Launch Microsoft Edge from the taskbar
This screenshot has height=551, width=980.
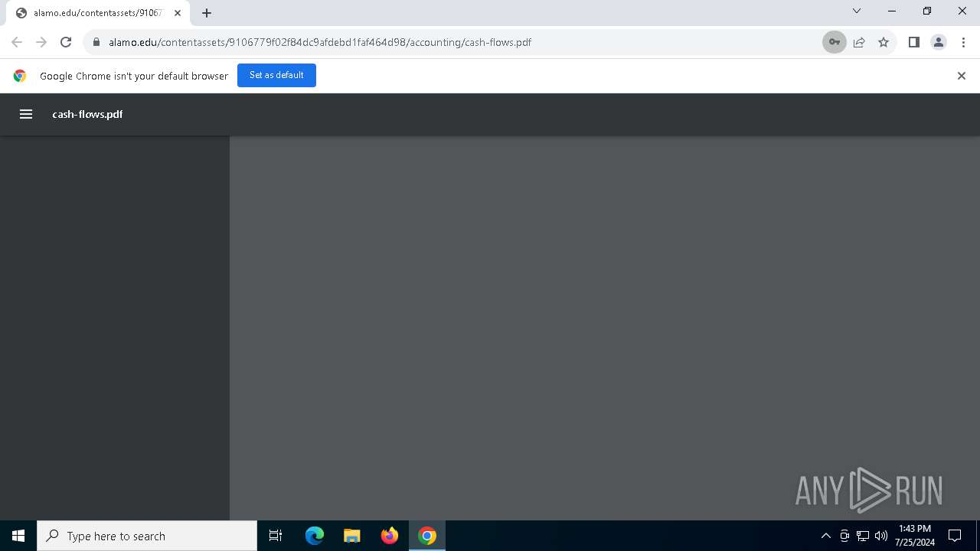click(315, 536)
